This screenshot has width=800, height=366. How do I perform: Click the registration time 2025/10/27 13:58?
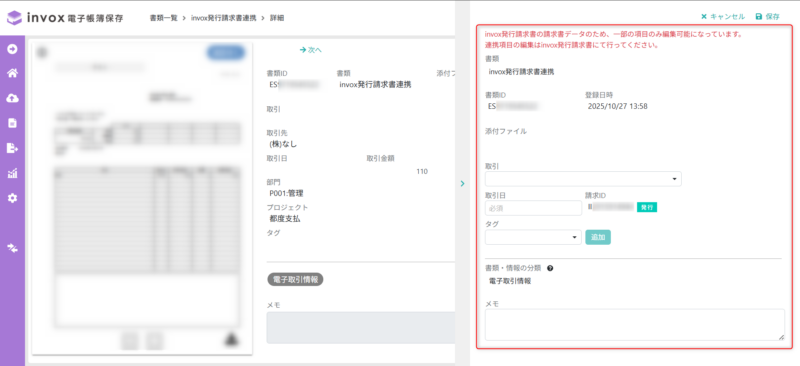pyautogui.click(x=618, y=106)
